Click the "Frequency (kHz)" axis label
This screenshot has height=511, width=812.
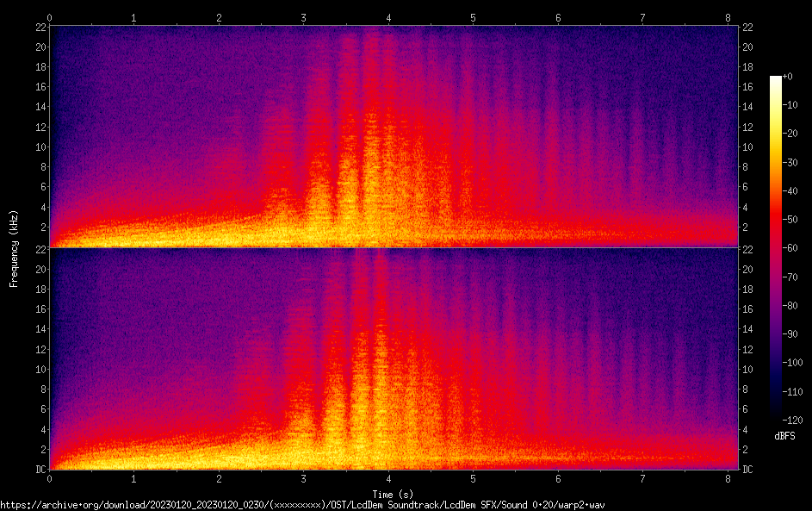coord(14,247)
